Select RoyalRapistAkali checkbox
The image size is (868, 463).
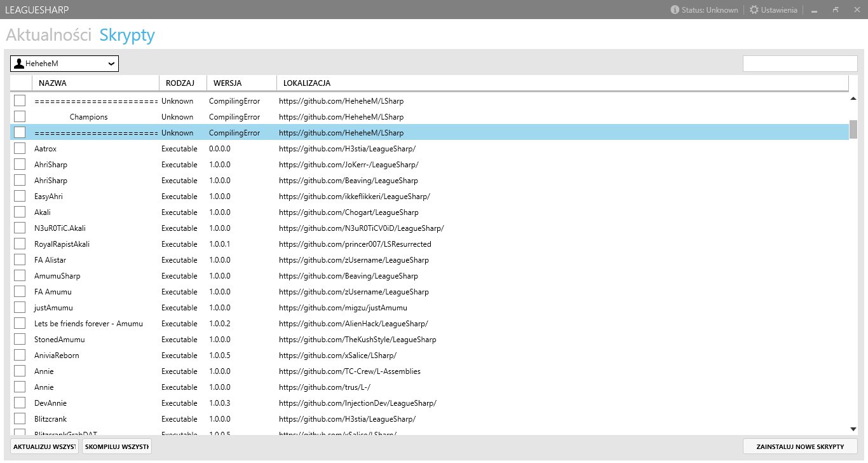coord(20,244)
